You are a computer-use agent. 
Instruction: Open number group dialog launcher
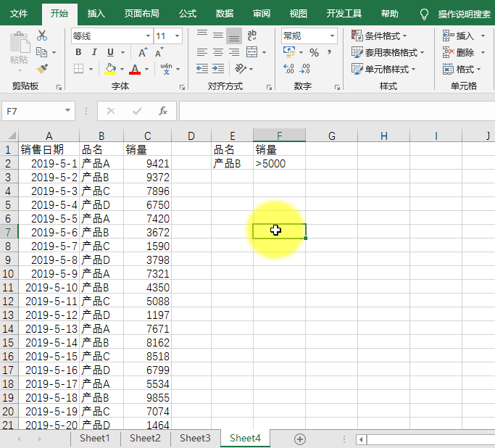pyautogui.click(x=337, y=87)
